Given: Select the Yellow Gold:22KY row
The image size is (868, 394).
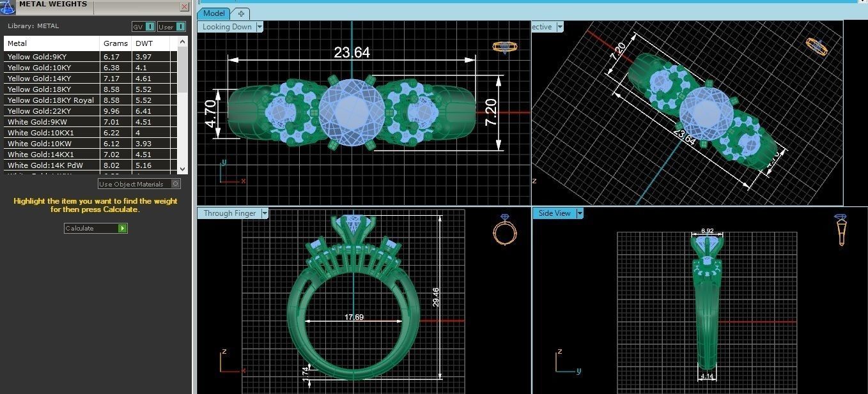Looking at the screenshot, I should coord(90,111).
